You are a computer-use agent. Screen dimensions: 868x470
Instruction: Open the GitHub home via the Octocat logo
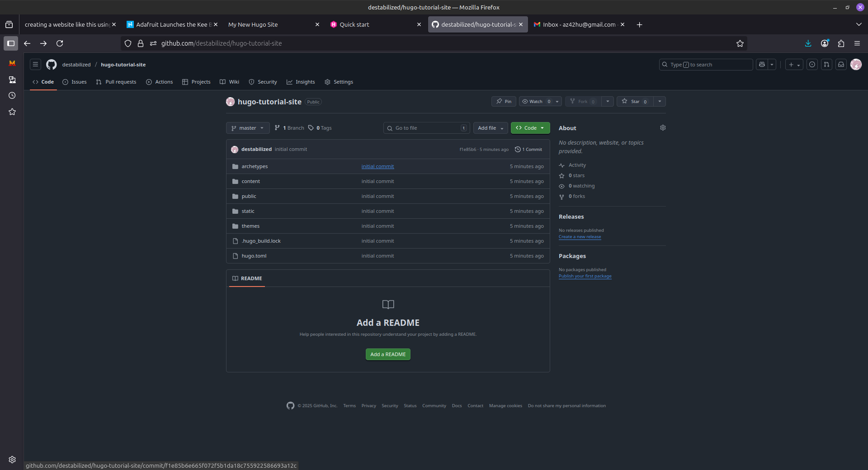point(51,64)
